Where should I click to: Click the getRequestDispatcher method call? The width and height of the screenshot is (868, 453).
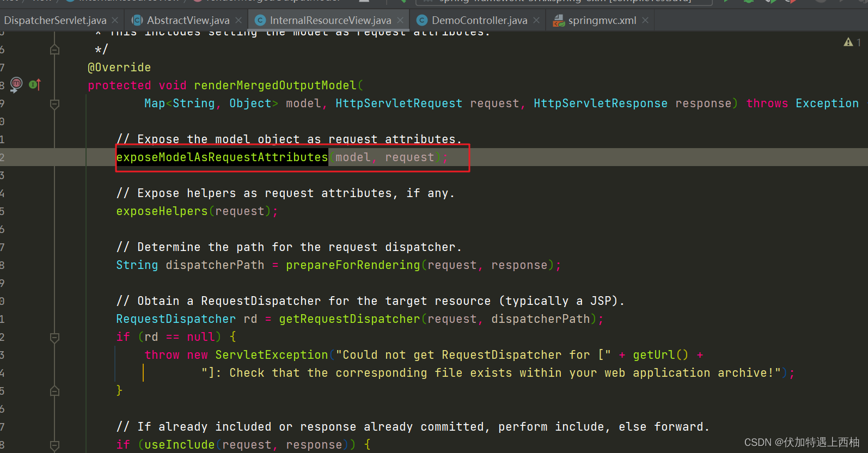click(350, 319)
